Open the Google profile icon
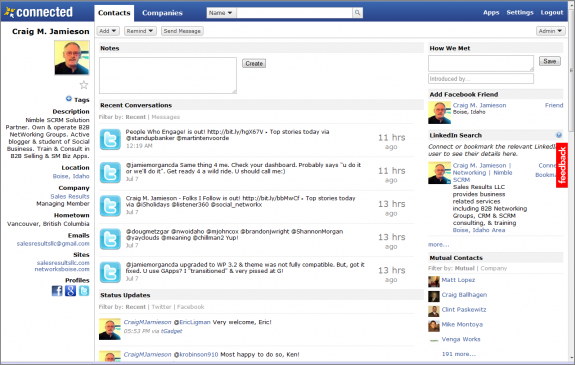The width and height of the screenshot is (575, 365). (x=70, y=291)
